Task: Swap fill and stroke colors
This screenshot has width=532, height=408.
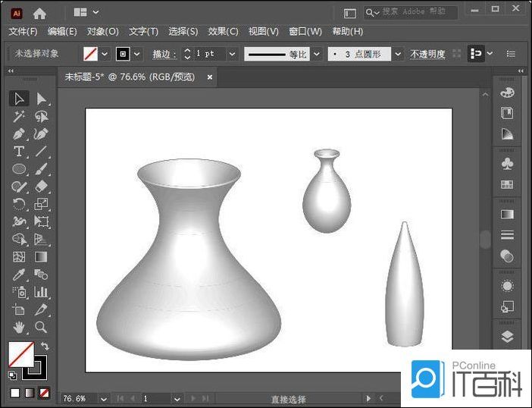Action: (x=45, y=346)
